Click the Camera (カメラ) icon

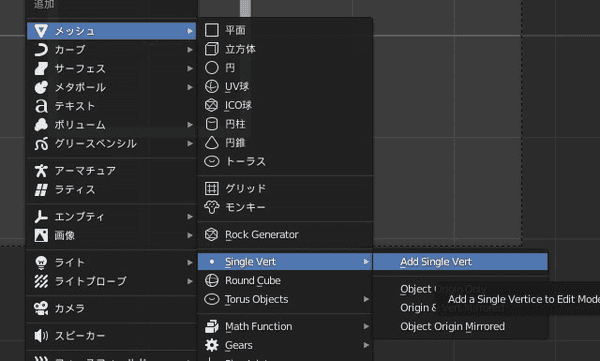41,308
